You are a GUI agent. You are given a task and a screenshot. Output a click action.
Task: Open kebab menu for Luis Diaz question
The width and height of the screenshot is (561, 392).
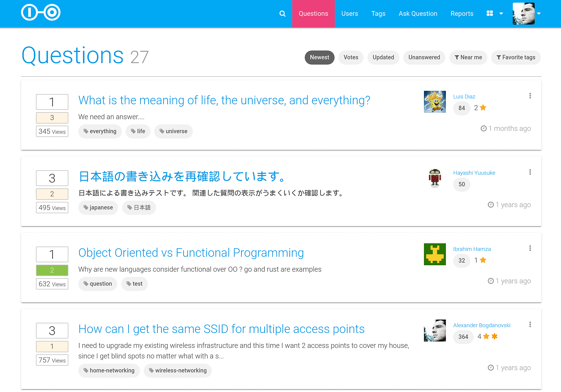tap(530, 96)
